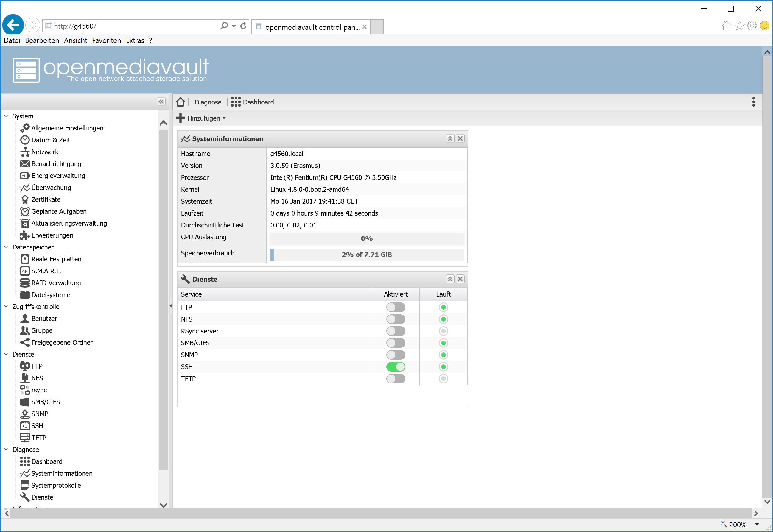773x532 pixels.
Task: Toggle the FTP Aktiviert switch
Action: pyautogui.click(x=396, y=307)
